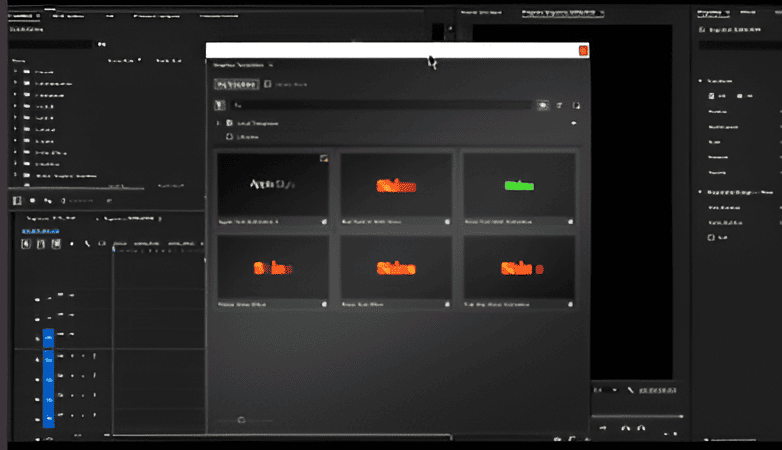782x450 pixels.
Task: Open the My Templates tab
Action: [x=236, y=85]
